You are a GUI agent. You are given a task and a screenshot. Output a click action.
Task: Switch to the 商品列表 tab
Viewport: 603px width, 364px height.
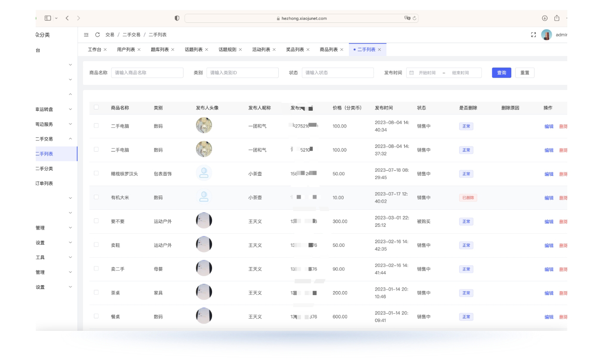point(328,50)
